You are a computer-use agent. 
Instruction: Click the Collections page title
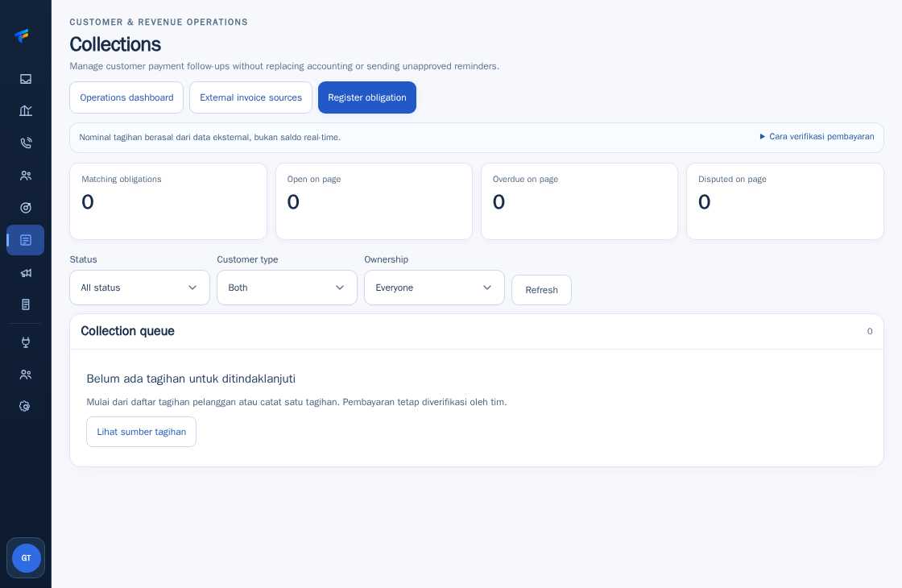click(115, 44)
